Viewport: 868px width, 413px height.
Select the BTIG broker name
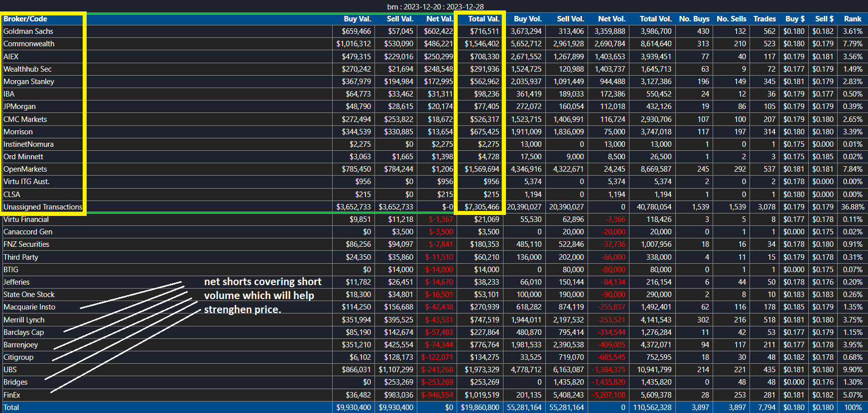coord(11,270)
